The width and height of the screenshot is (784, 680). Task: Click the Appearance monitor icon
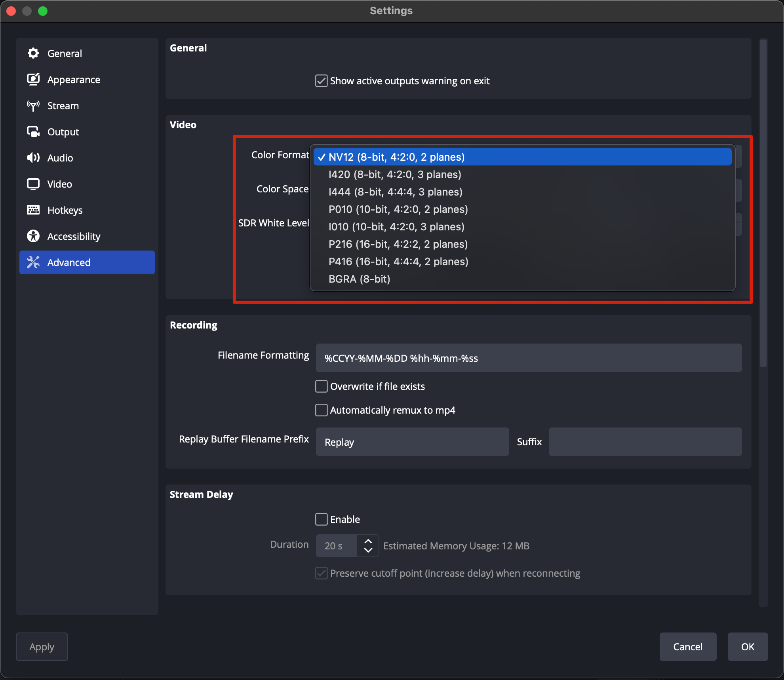coord(33,80)
